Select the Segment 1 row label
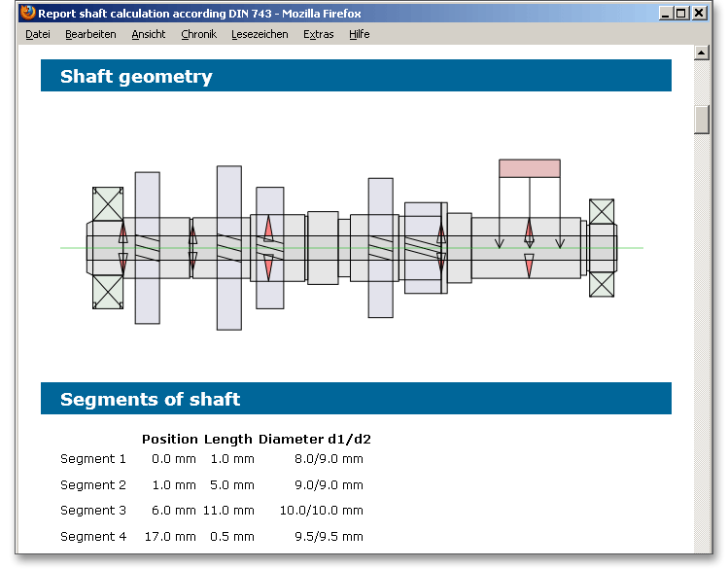Viewport: 728px width, 569px height. (x=93, y=459)
